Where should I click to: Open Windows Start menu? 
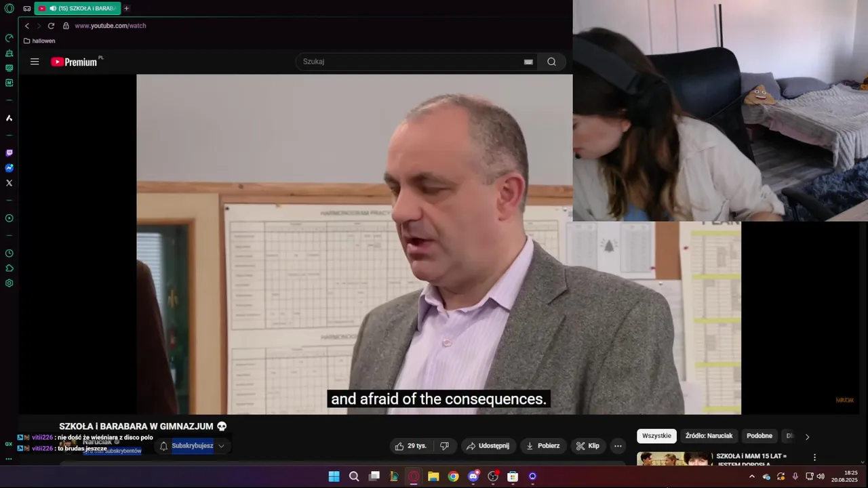(334, 476)
